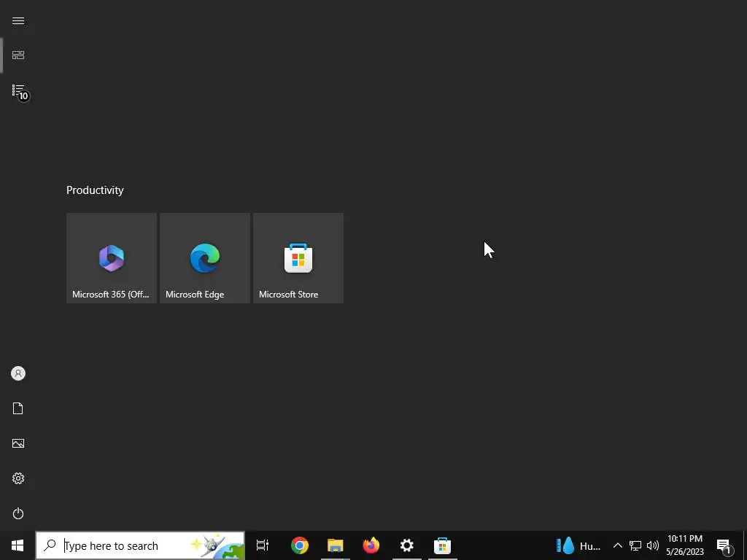The image size is (747, 560).
Task: Open the Documents folder icon
Action: (18, 408)
